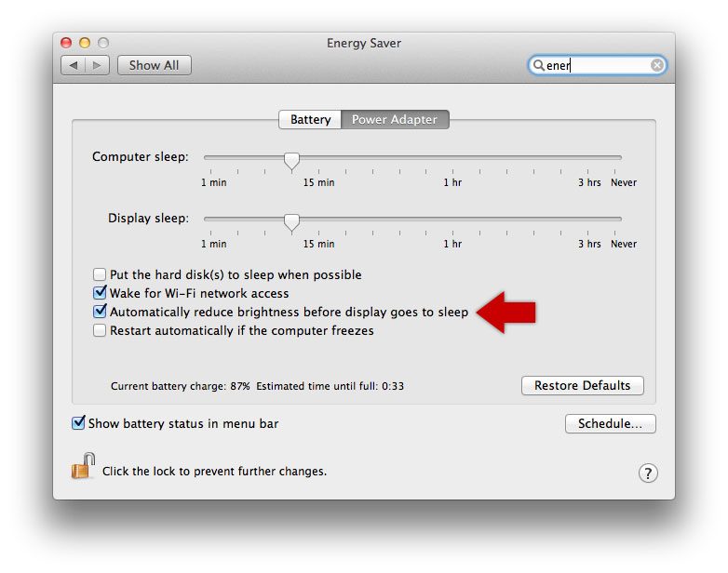This screenshot has width=728, height=573.
Task: Uncheck Show battery status in menu bar
Action: (78, 422)
